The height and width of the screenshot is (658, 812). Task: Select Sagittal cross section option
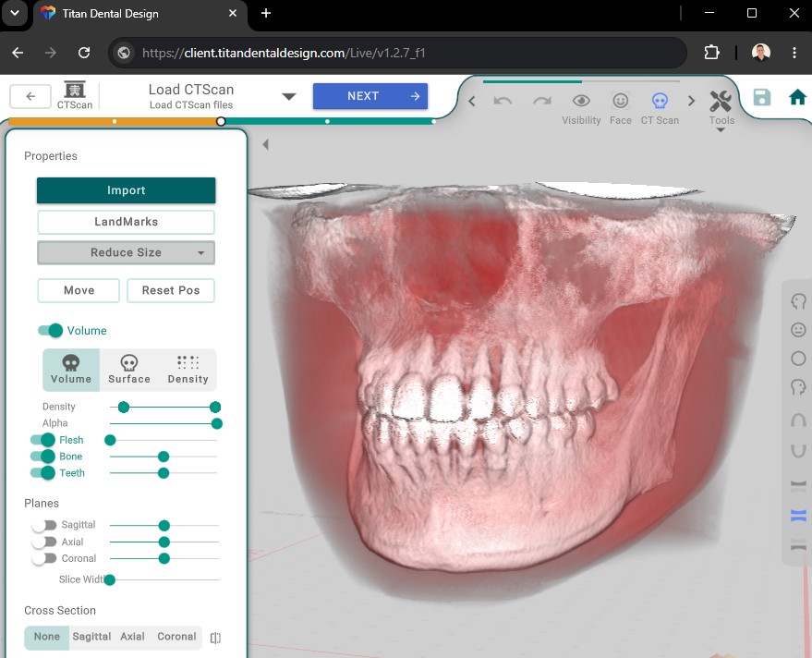91,637
